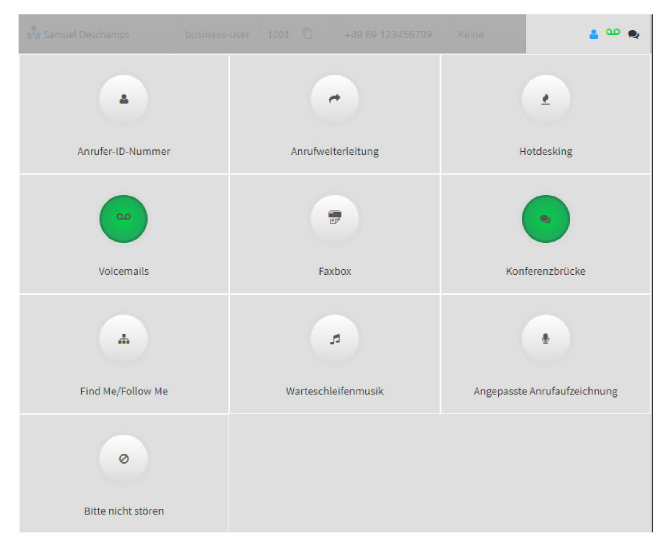This screenshot has width=671, height=538.
Task: Toggle the Bitte nicht stören circle
Action: 124,459
